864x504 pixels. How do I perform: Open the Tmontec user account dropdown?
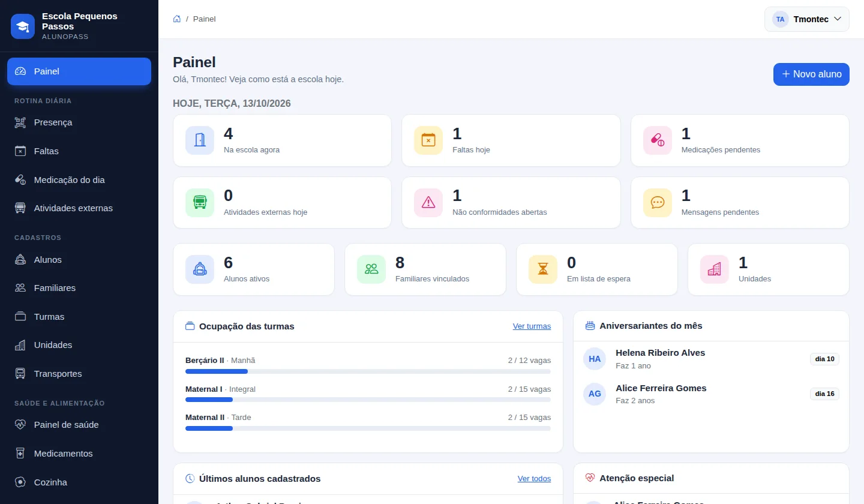(x=807, y=19)
